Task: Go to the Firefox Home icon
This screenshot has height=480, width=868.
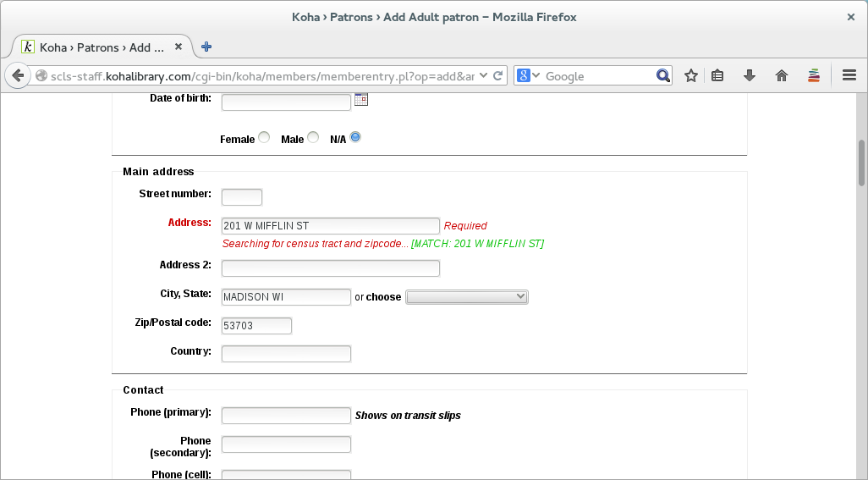Action: (x=782, y=76)
